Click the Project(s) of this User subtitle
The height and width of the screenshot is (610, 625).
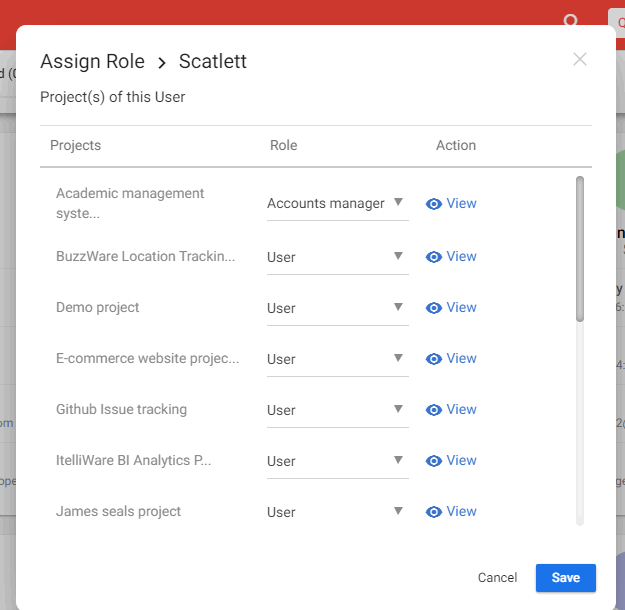(113, 97)
